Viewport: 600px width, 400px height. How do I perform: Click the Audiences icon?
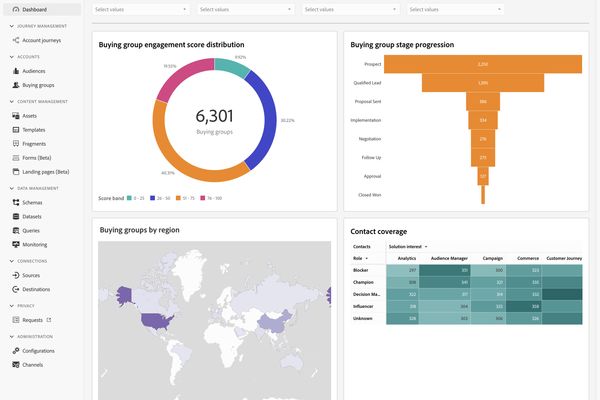[16, 71]
